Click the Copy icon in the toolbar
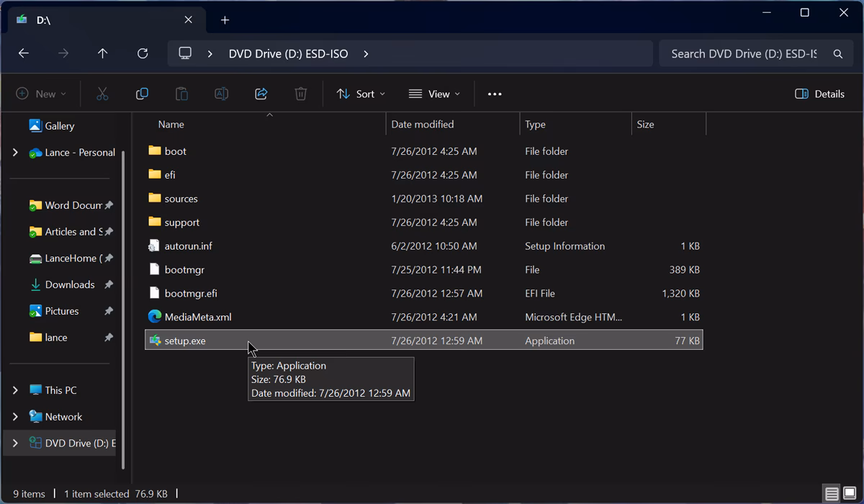Screen dimensions: 864x504 click(142, 94)
